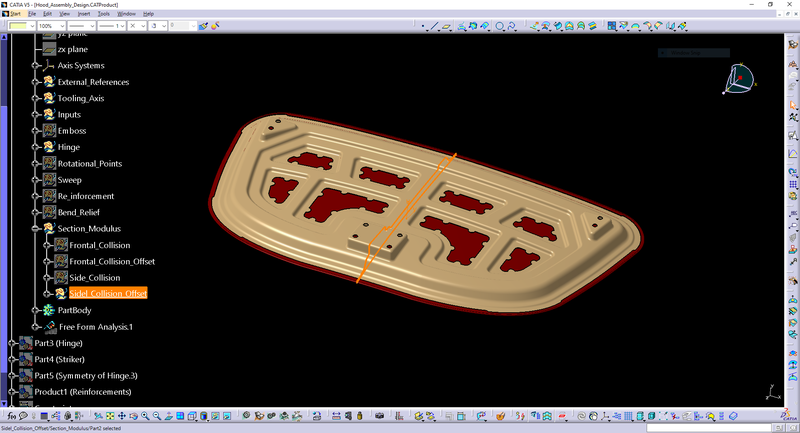Viewport: 800px width, 433px height.
Task: Toggle the Hide/Show icon
Action: pos(216,416)
